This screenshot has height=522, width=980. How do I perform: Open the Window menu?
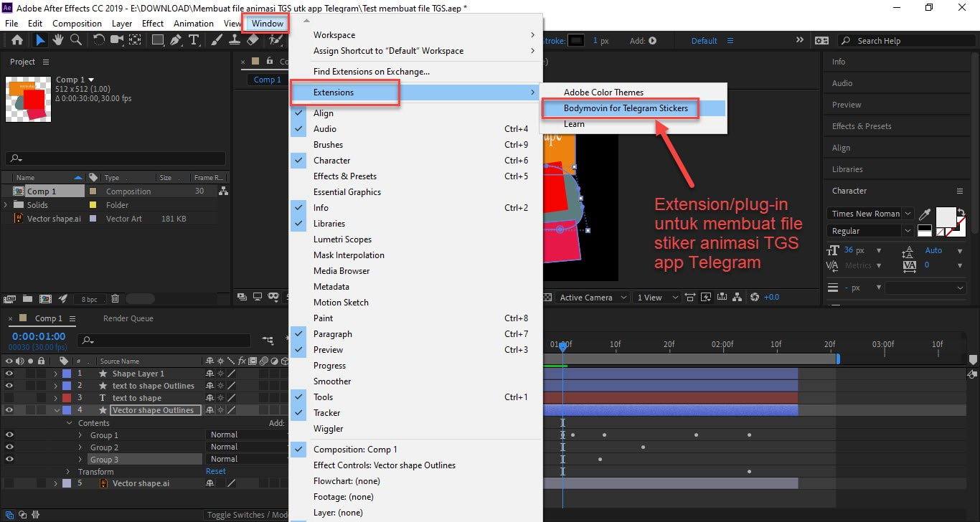(x=268, y=23)
